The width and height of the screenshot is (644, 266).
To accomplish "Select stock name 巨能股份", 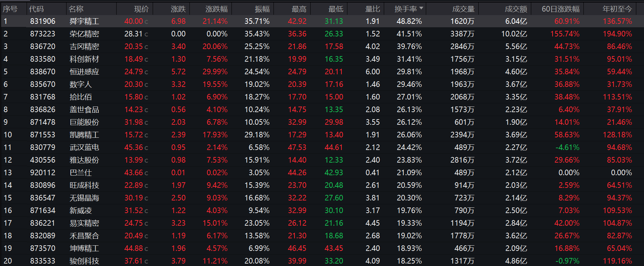I will [84, 122].
